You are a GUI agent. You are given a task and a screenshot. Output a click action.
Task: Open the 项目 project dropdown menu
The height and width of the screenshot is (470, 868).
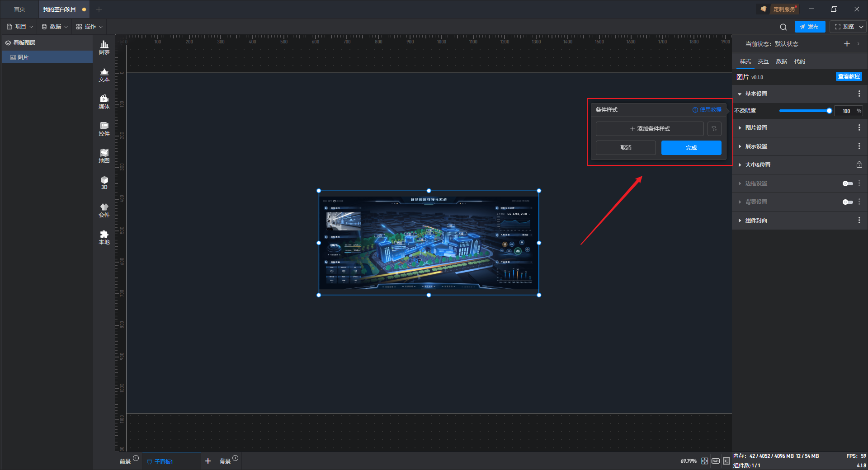[x=20, y=27]
